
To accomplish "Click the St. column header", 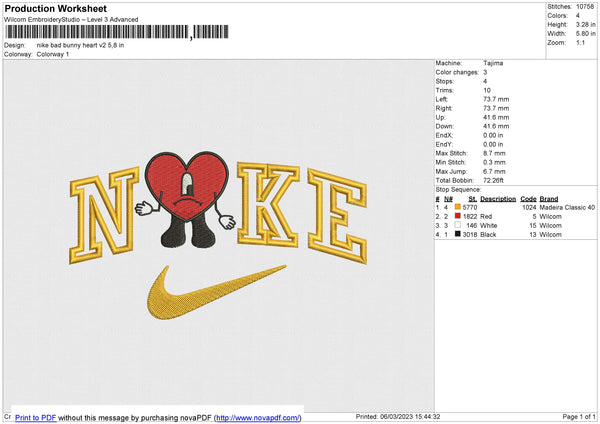I will pyautogui.click(x=472, y=199).
